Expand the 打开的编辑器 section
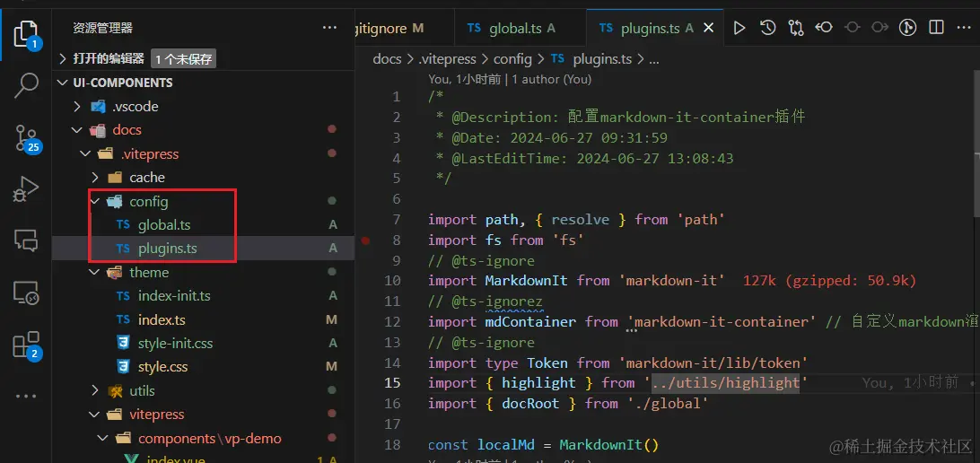 [x=63, y=58]
